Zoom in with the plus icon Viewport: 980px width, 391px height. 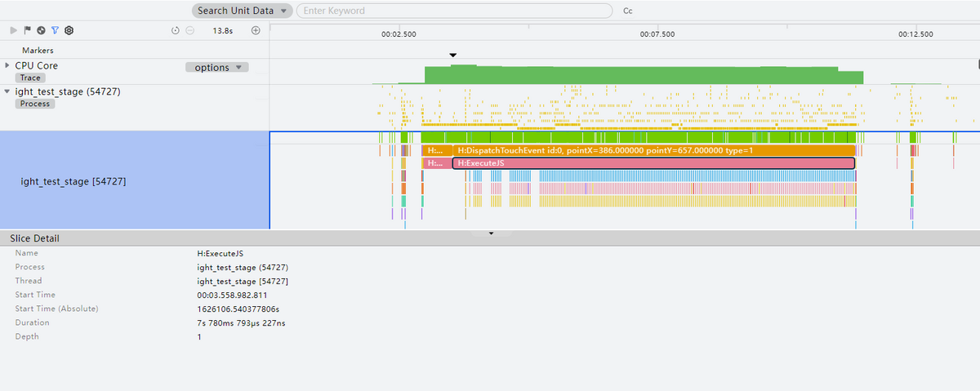pyautogui.click(x=256, y=30)
